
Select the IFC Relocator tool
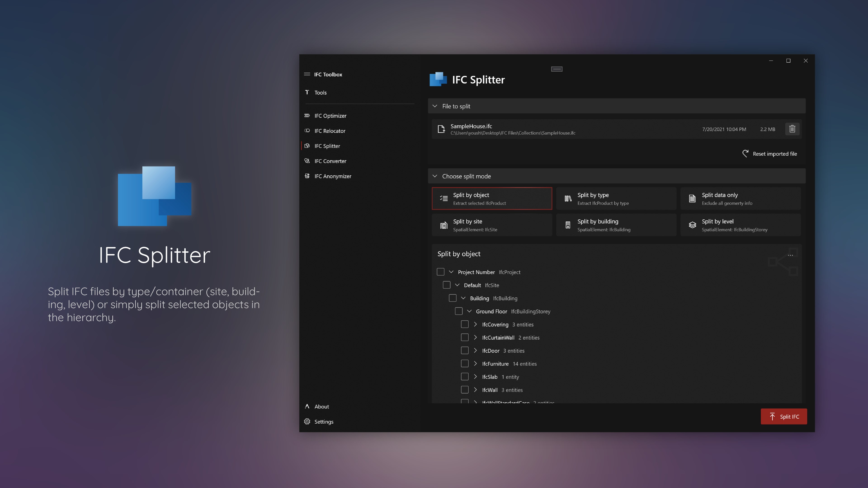click(330, 131)
